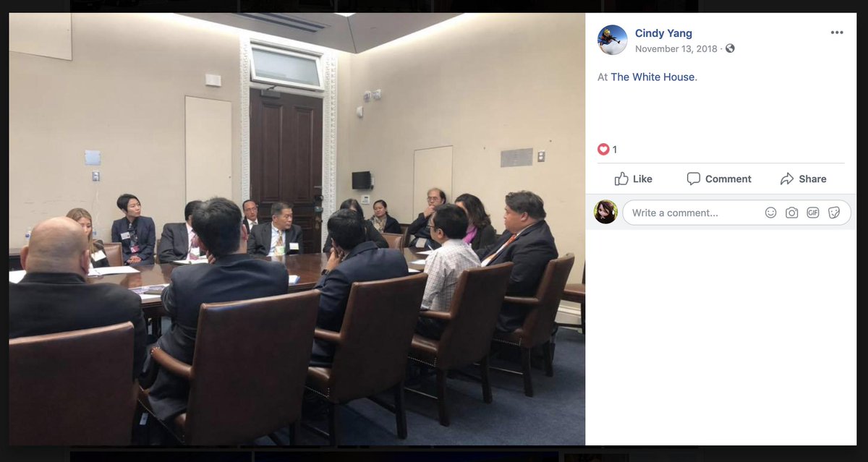Like the post with thumbs-up button
The height and width of the screenshot is (462, 868).
633,179
